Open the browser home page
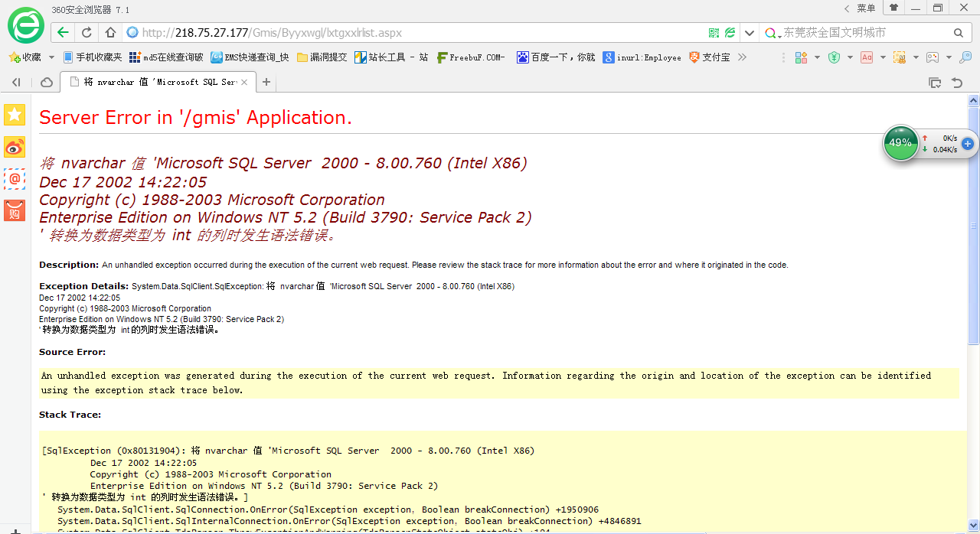The width and height of the screenshot is (980, 534). tap(110, 33)
